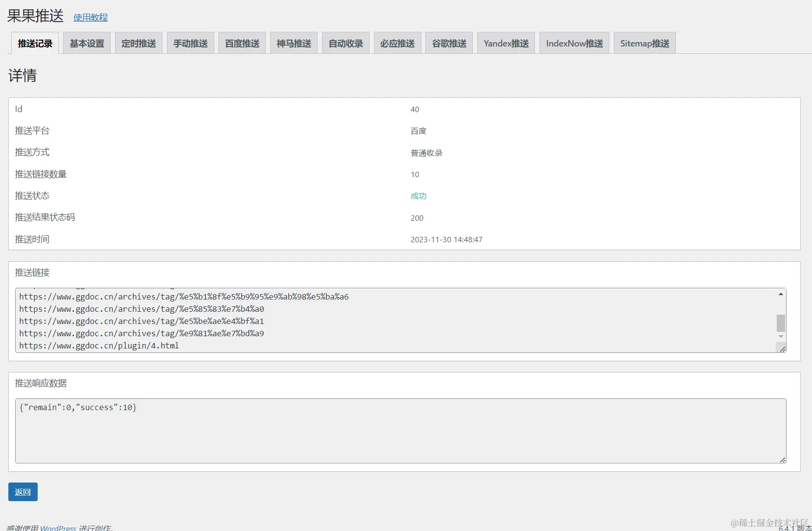Click the 推送链接 scrollbar thumb
The image size is (812, 531).
(x=781, y=323)
